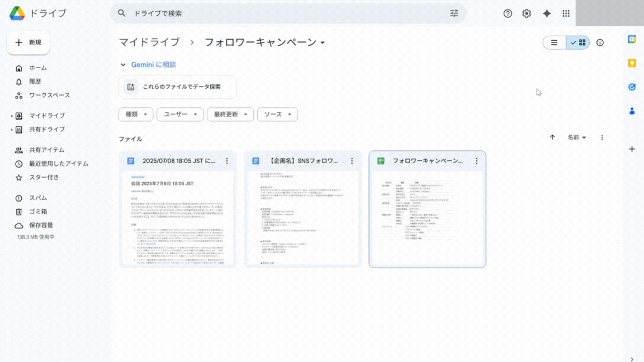Select 【企画名】SNSフォロワ doc thumbnail
Image resolution: width=644 pixels, height=362 pixels.
coord(302,218)
